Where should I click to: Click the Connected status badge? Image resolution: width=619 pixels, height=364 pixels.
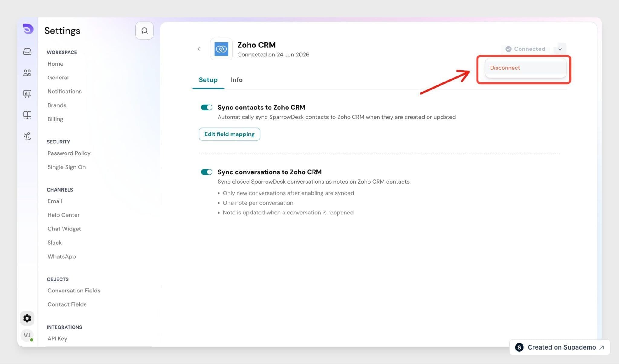point(525,49)
